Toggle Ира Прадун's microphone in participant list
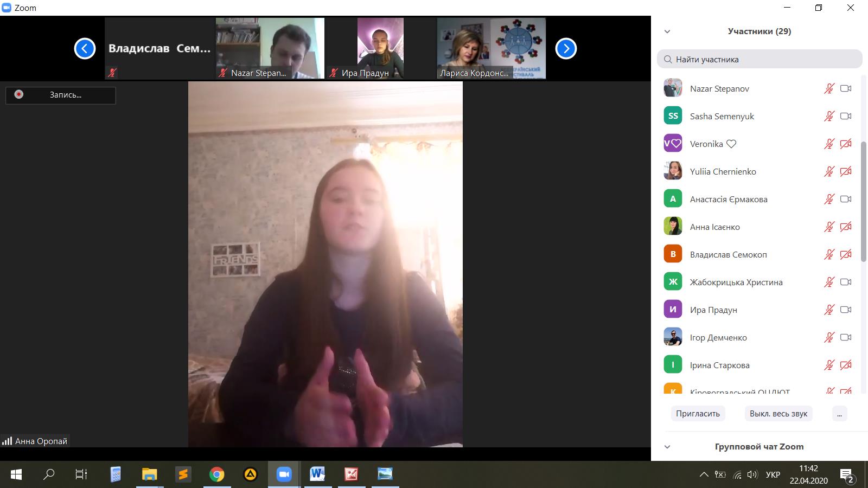The width and height of the screenshot is (868, 488). [x=828, y=310]
